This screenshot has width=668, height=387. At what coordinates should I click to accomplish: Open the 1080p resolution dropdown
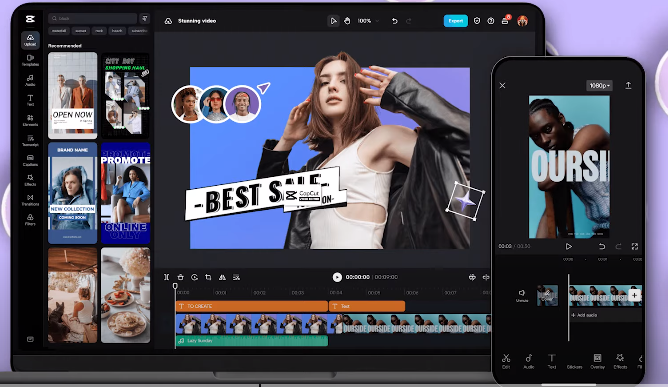599,86
